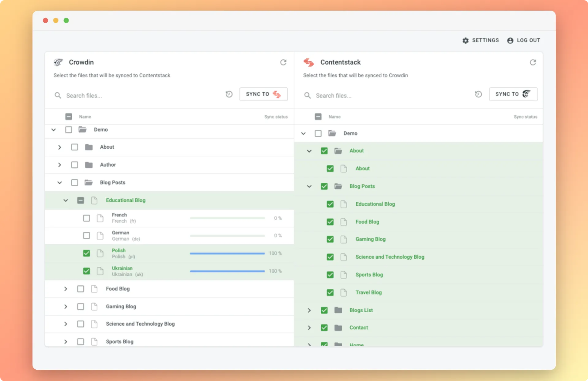This screenshot has height=381, width=588.
Task: Click Sync To Contentstack button
Action: 263,94
